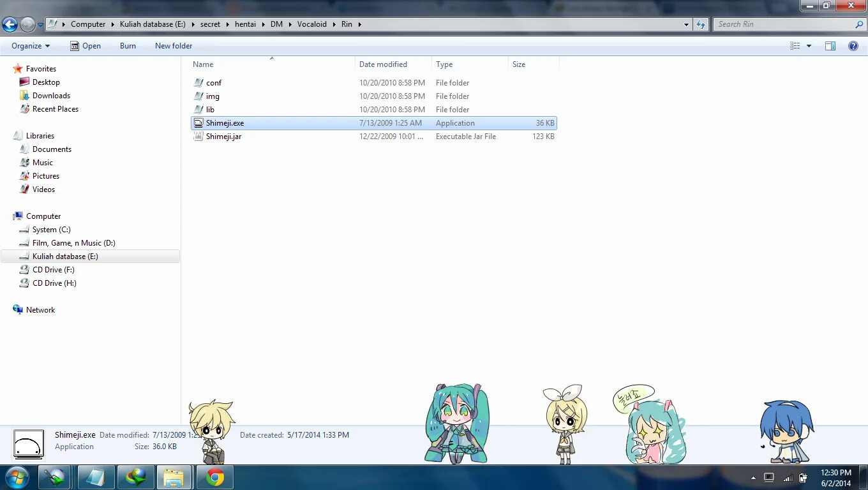Select the DM breadcrumb segment
Viewport: 868px width, 490px height.
[x=276, y=24]
